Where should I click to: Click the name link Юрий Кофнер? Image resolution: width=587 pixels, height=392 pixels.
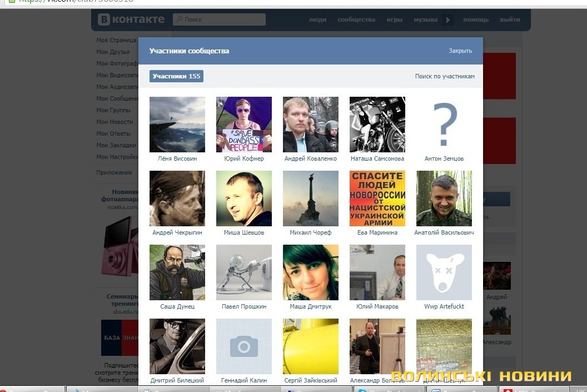243,158
